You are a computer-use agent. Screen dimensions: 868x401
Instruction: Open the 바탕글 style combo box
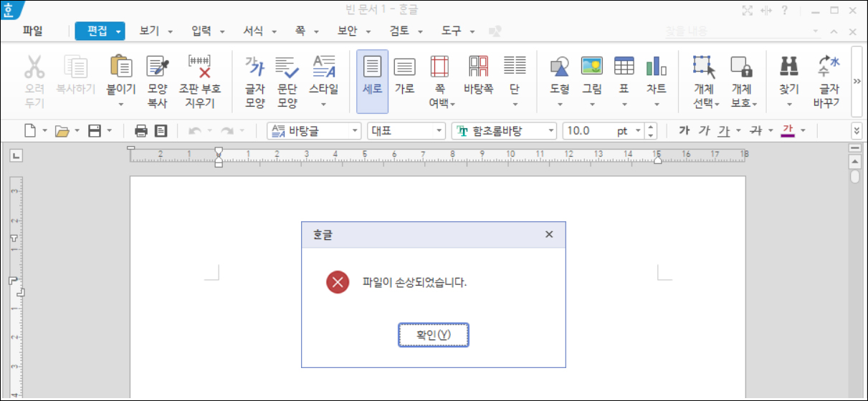(314, 131)
